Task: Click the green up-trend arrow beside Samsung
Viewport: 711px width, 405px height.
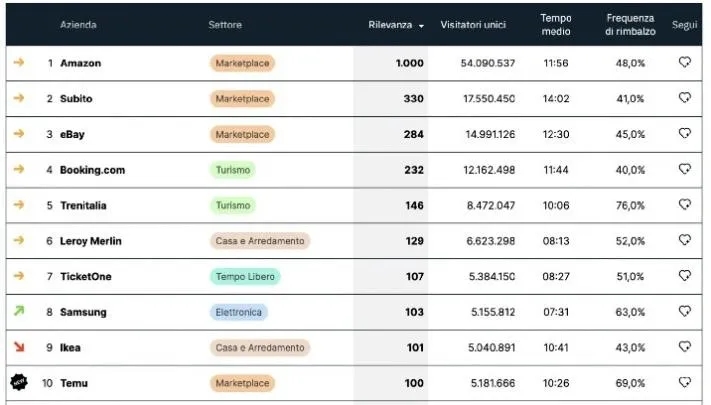Action: click(18, 312)
